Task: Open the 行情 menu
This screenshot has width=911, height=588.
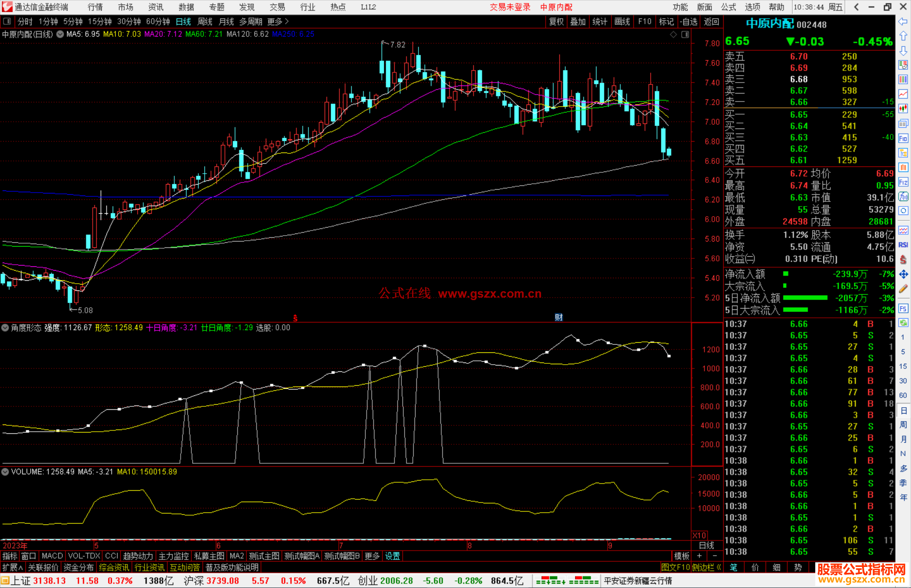Action: point(95,7)
